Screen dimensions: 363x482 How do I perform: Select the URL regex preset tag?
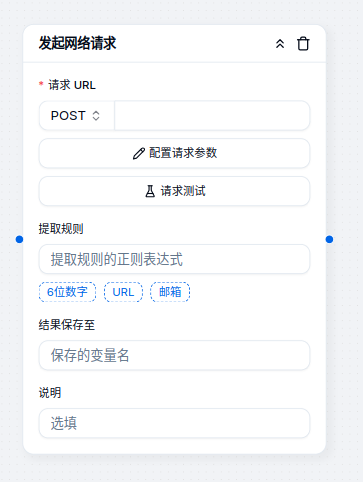123,292
